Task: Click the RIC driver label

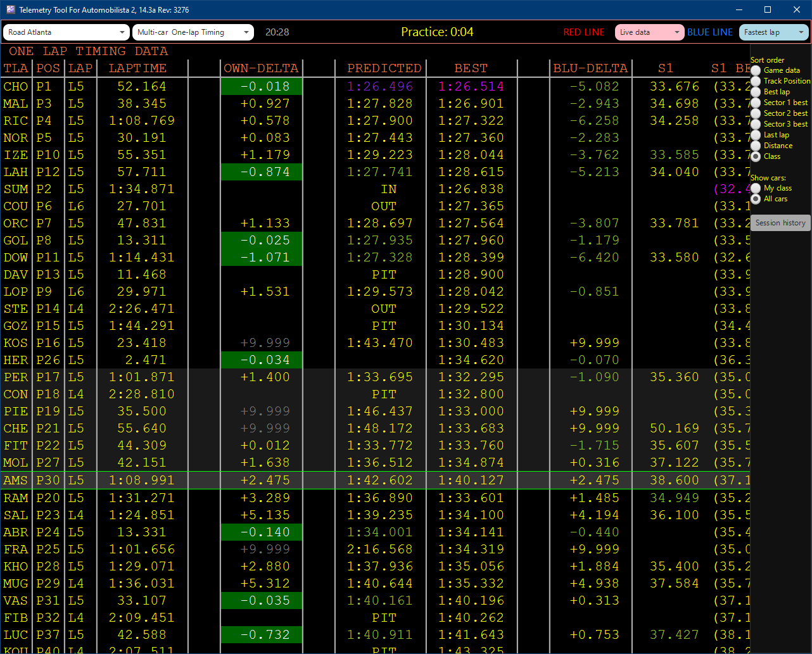Action: coord(16,121)
